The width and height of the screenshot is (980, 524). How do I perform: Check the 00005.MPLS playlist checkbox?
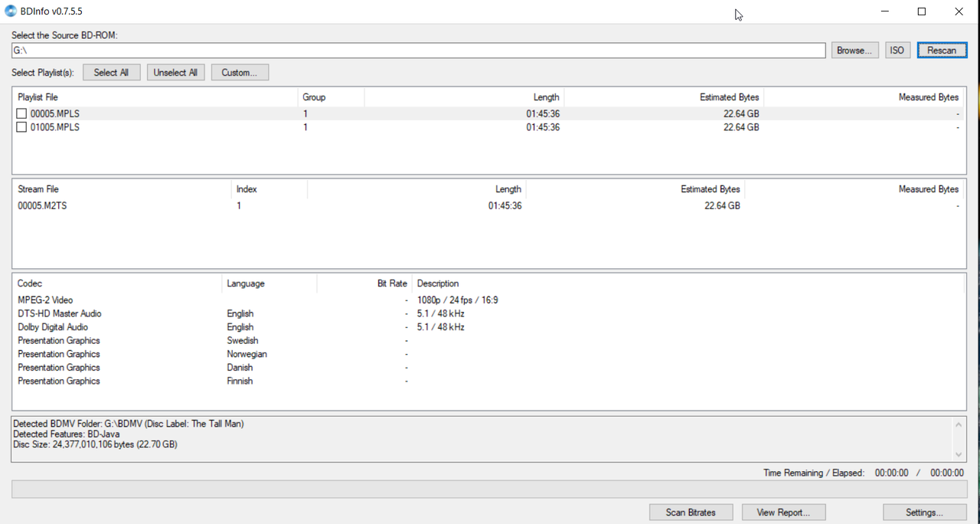[x=21, y=114]
